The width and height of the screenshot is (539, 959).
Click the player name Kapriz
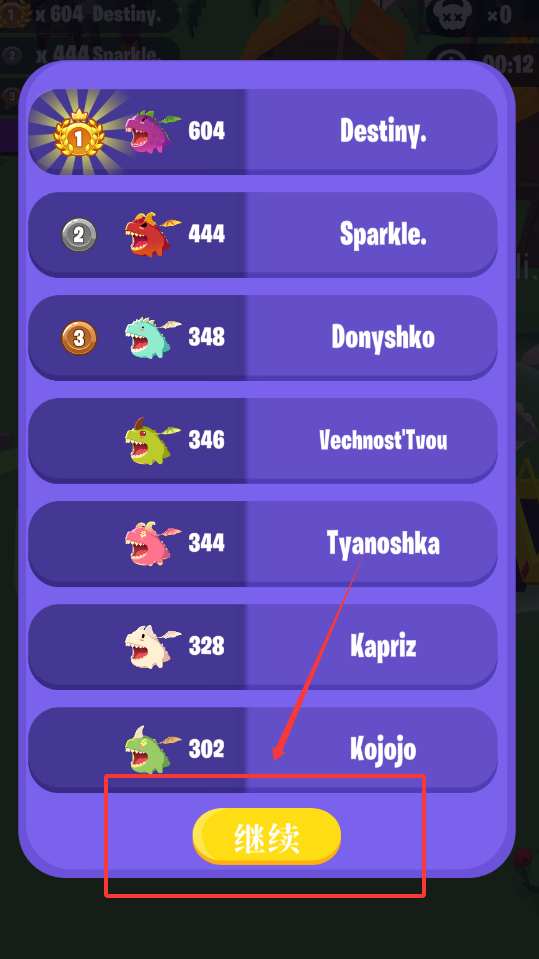click(383, 646)
